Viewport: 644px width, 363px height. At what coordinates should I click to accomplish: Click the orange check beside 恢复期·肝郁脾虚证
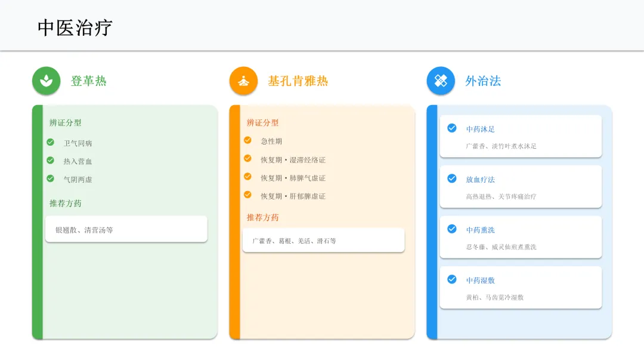click(247, 195)
